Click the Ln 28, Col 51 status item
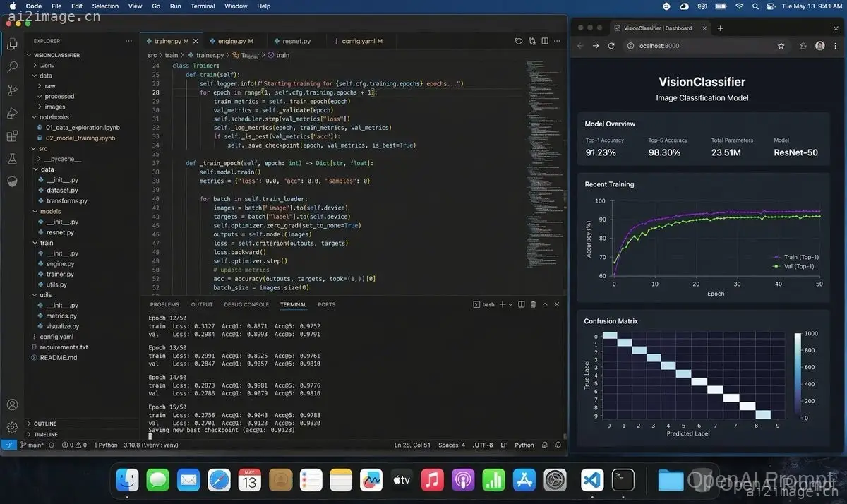 coord(413,445)
